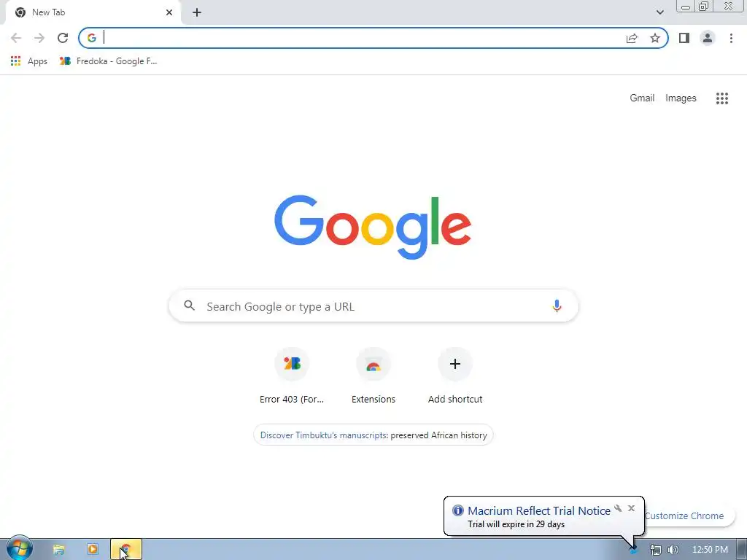Open Chrome's three-dot menu
This screenshot has height=560, width=747.
click(x=731, y=38)
